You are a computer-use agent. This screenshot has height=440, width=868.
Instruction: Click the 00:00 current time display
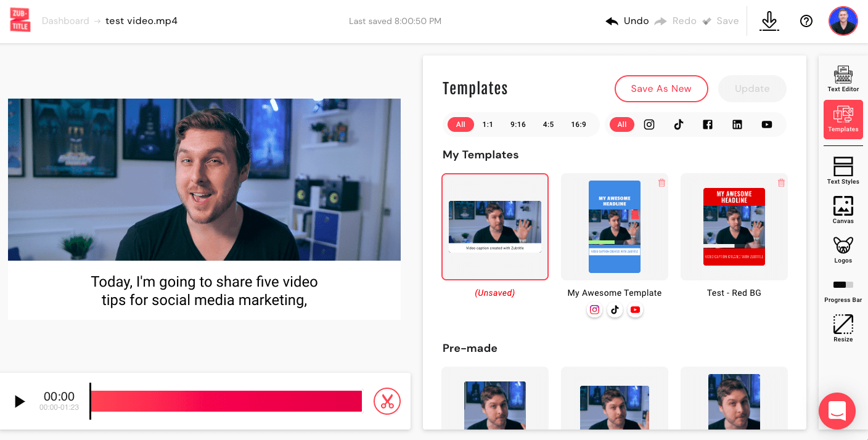click(x=59, y=396)
